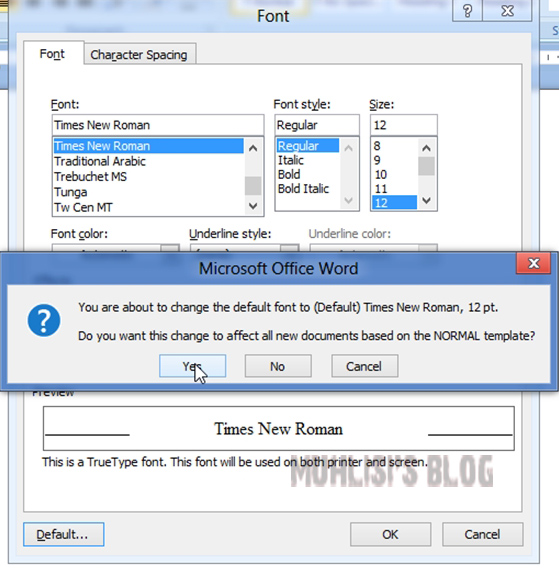Click Yes in the Word confirmation dialog
This screenshot has width=559, height=576.
(192, 366)
